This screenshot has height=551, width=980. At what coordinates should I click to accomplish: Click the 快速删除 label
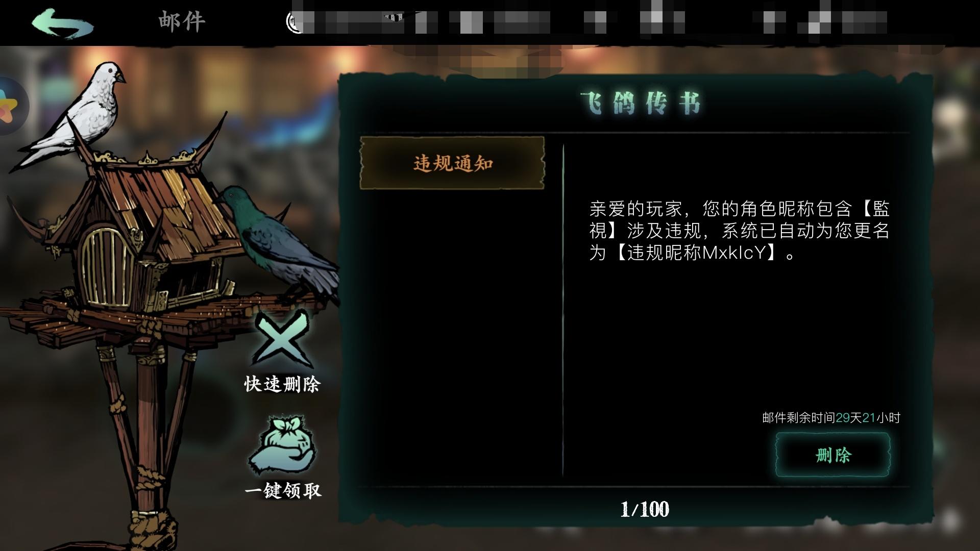point(282,384)
